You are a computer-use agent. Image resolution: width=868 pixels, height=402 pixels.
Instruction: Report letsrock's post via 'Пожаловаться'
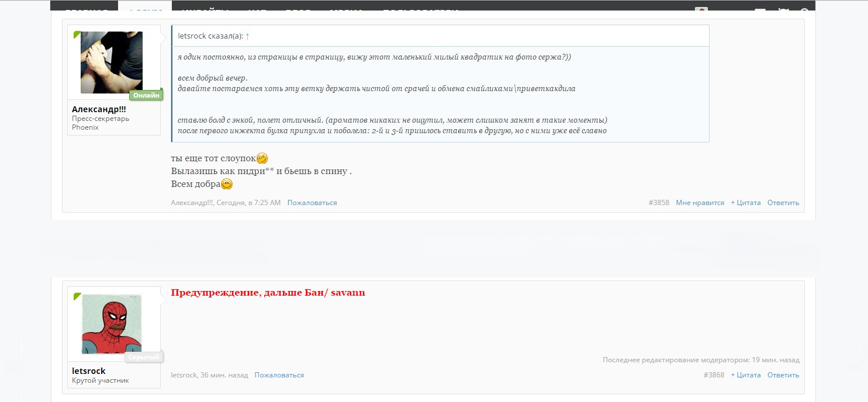279,375
